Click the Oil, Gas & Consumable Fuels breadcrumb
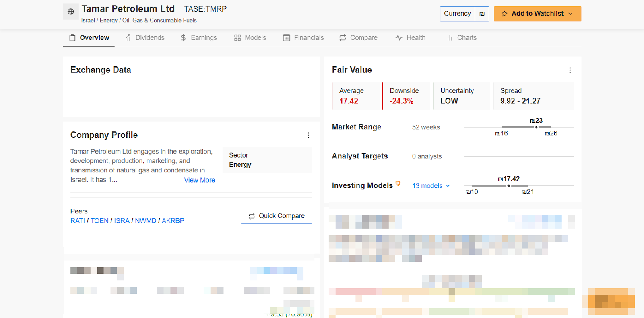The image size is (644, 318). click(x=159, y=20)
